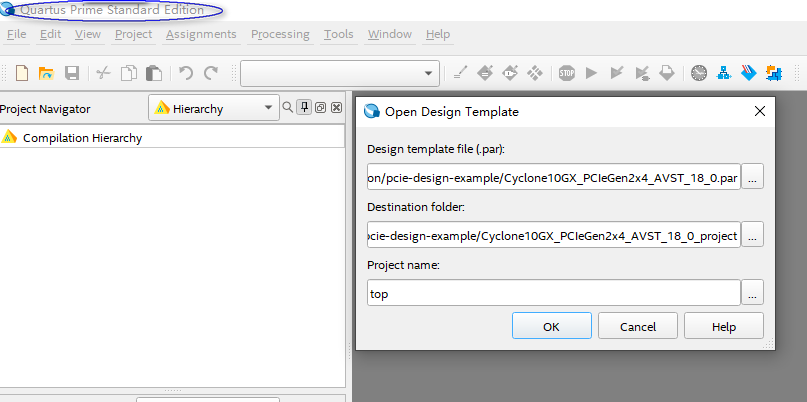Open the Assignment Editor pencil icon
Screen dimensions: 807x402
pyautogui.click(x=460, y=73)
